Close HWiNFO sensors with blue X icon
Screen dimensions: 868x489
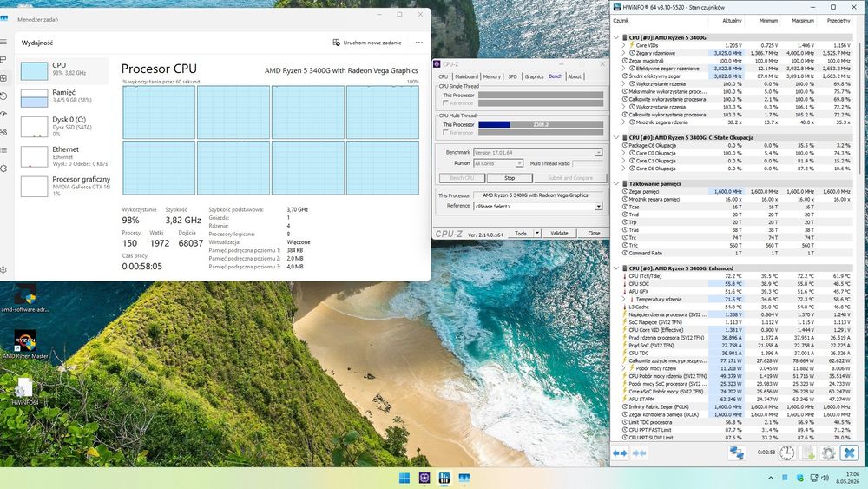click(849, 453)
